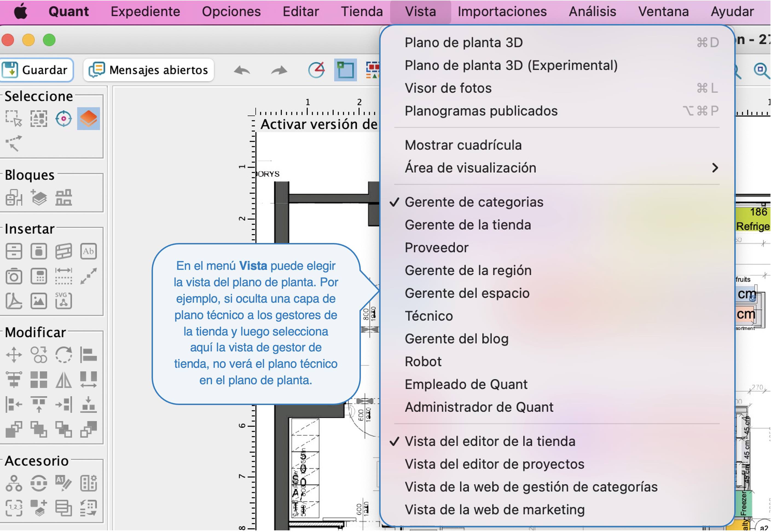
Task: Select the crosshair target tool
Action: [x=64, y=119]
